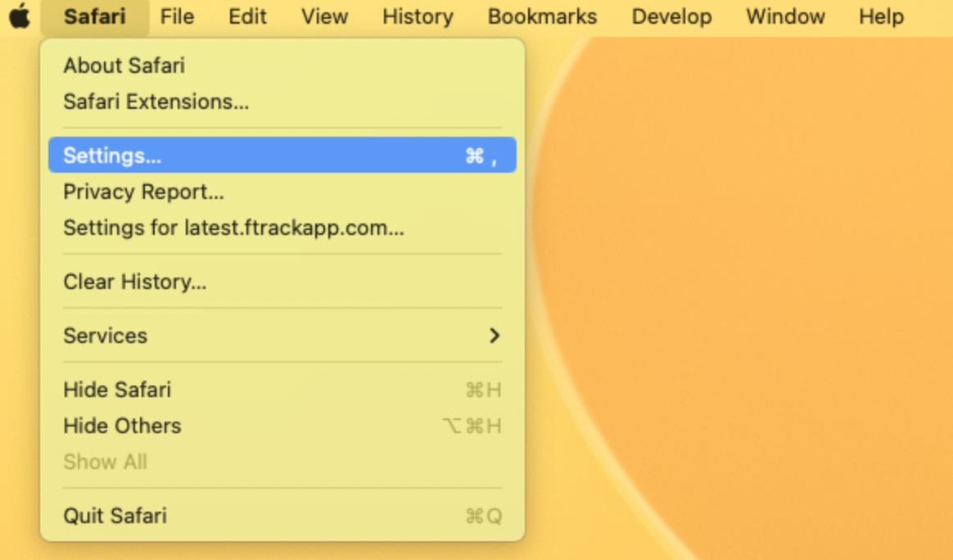953x560 pixels.
Task: Open the Apple logo menu
Action: (x=20, y=16)
